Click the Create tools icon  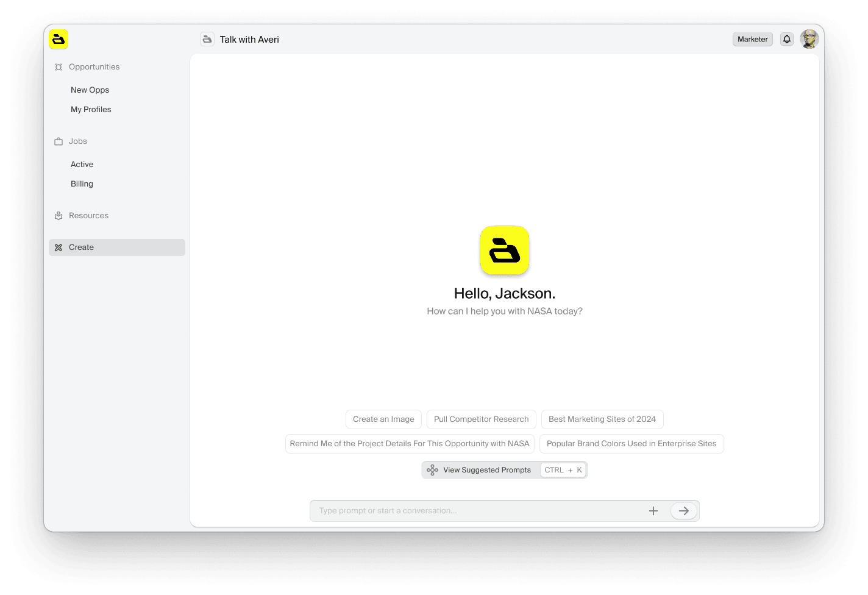59,248
